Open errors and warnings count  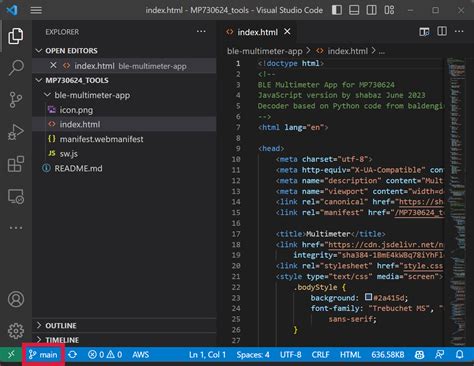(105, 355)
